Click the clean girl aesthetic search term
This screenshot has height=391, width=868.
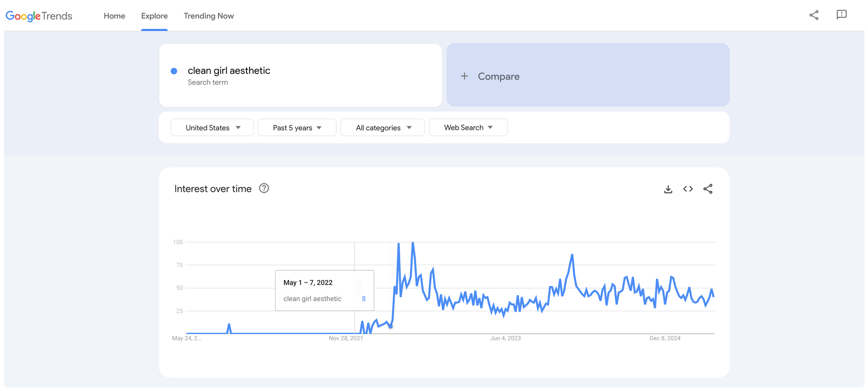coord(229,70)
